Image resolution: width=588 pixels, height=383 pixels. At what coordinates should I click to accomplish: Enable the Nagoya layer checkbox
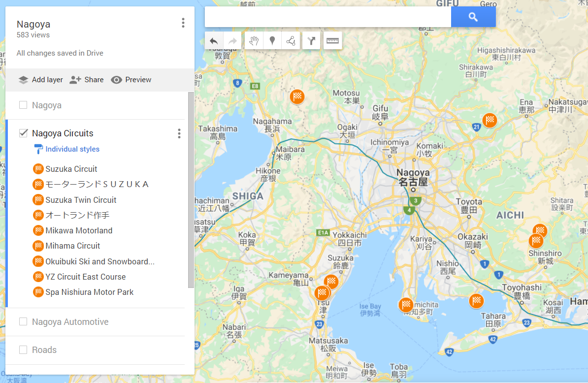pos(22,105)
